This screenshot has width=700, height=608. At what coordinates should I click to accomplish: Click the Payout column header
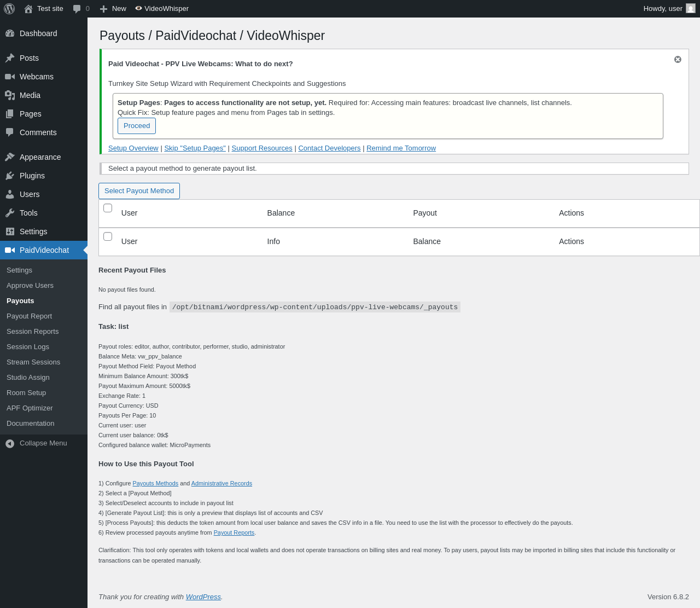click(x=425, y=213)
